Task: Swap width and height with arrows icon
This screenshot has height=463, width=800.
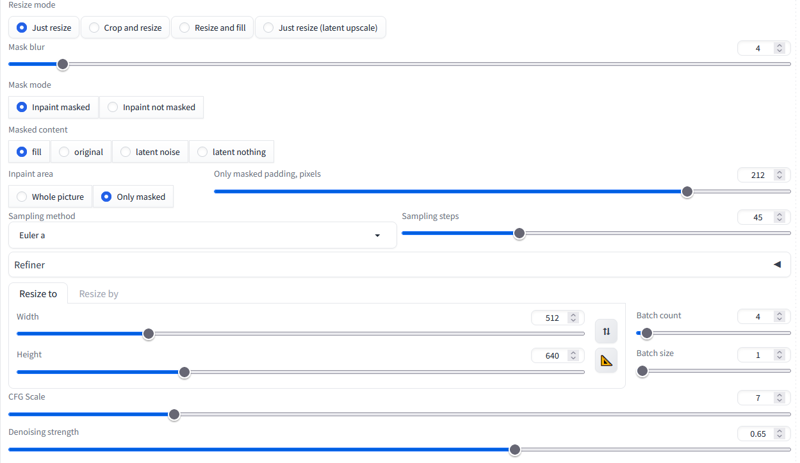Action: click(x=606, y=331)
